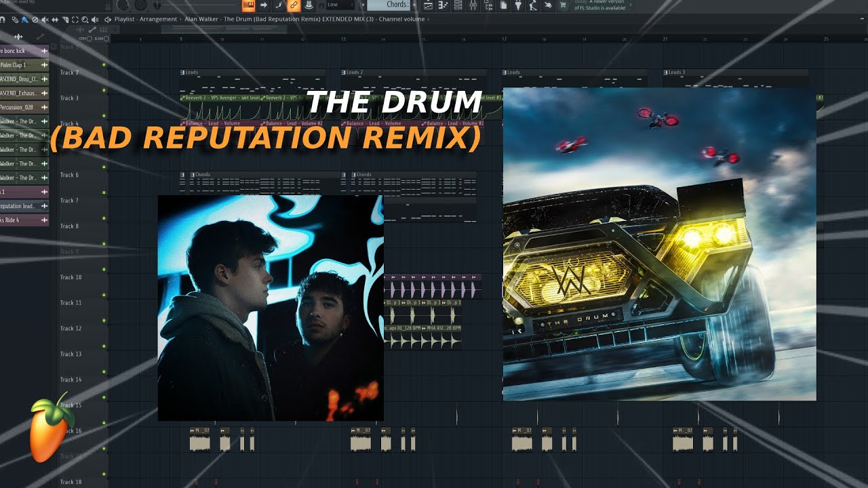Toggle typing keyboard to piano button

point(248,5)
